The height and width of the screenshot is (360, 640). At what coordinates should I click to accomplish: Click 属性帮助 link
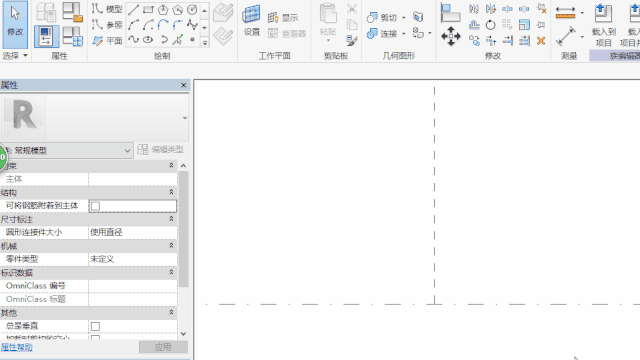pyautogui.click(x=17, y=347)
